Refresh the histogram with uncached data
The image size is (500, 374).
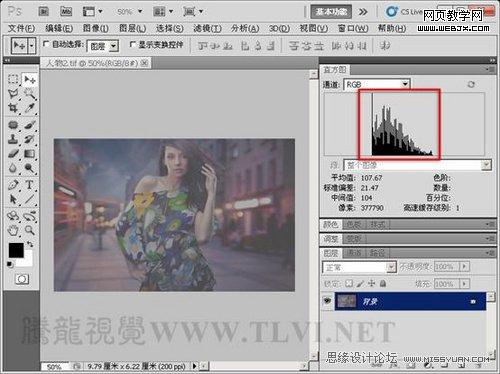pos(471,84)
